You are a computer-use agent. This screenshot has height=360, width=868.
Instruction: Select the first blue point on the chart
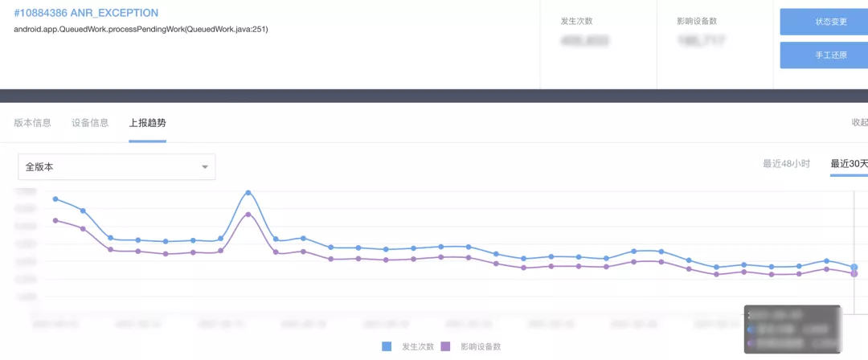coord(55,198)
